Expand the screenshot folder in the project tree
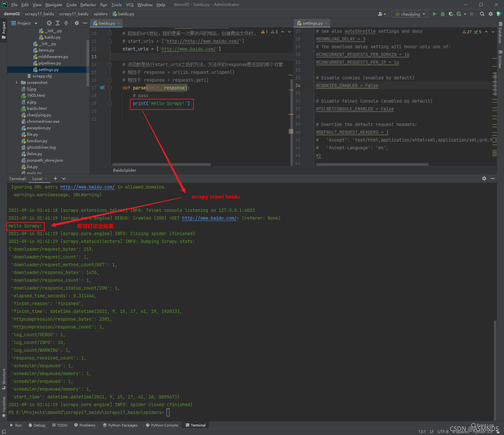 (17, 82)
